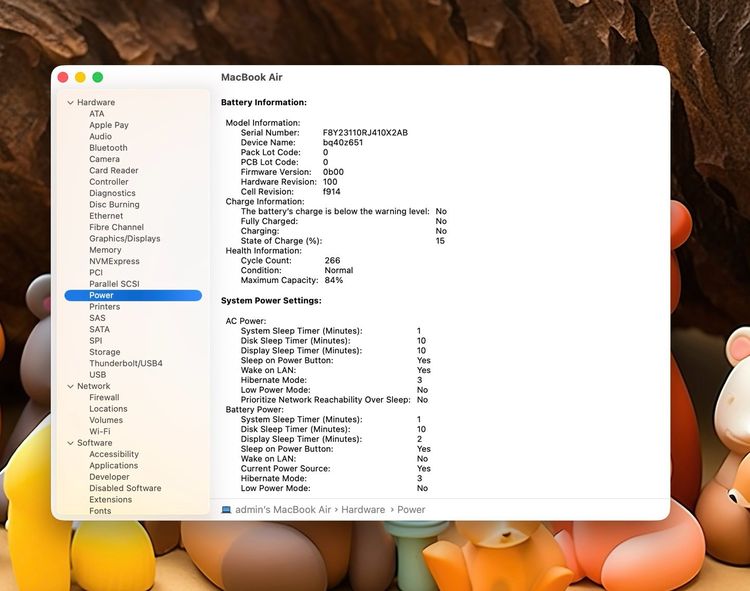
Task: Open Accessibility under Software
Action: pyautogui.click(x=114, y=454)
